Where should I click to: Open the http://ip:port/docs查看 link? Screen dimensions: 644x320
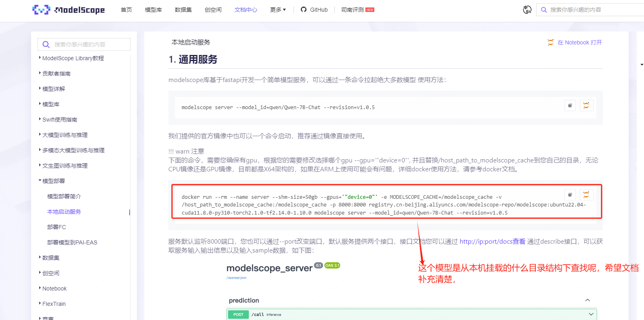tap(493, 241)
